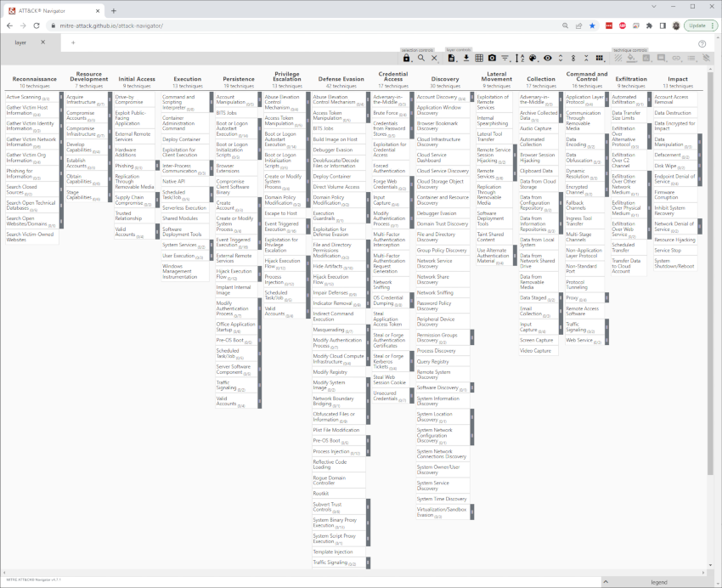Expand Software Discovery sub-techniques handle

click(472, 387)
